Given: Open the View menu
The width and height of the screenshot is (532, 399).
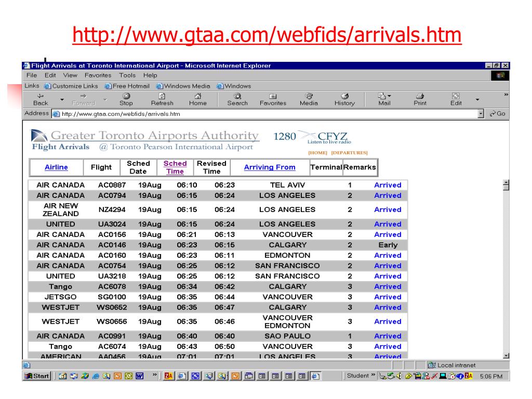Looking at the screenshot, I should [70, 75].
